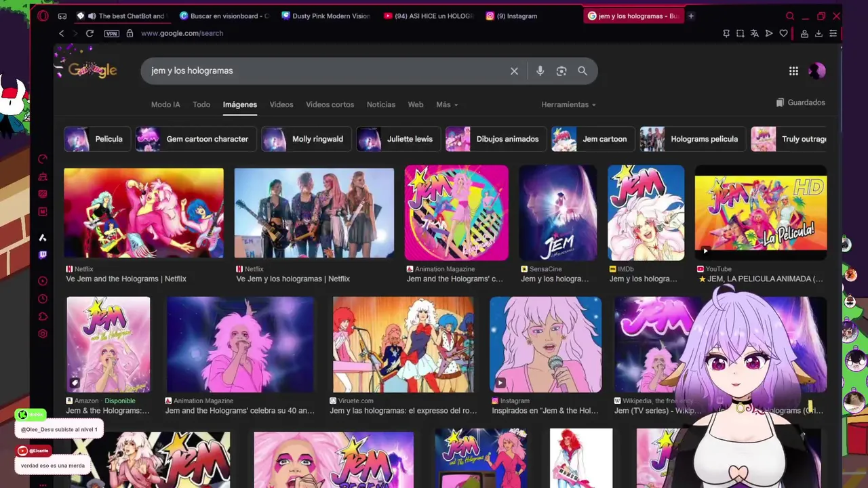
Task: Search by image with Lens icon
Action: point(561,70)
